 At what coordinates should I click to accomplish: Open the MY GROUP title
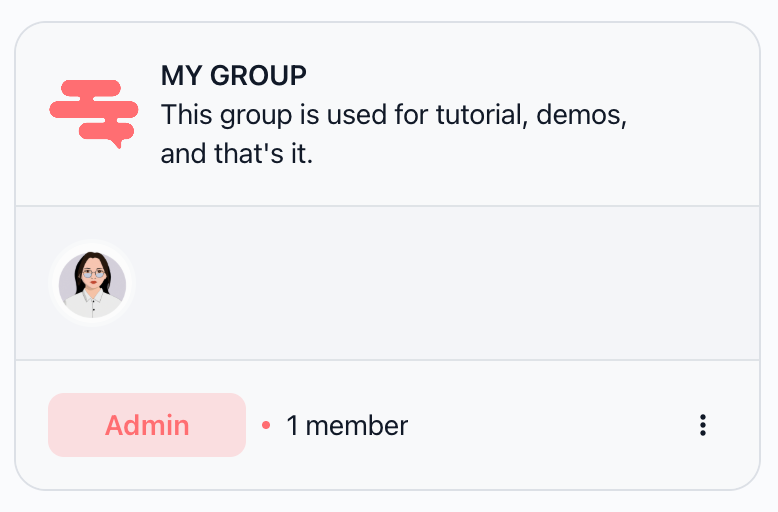click(234, 76)
